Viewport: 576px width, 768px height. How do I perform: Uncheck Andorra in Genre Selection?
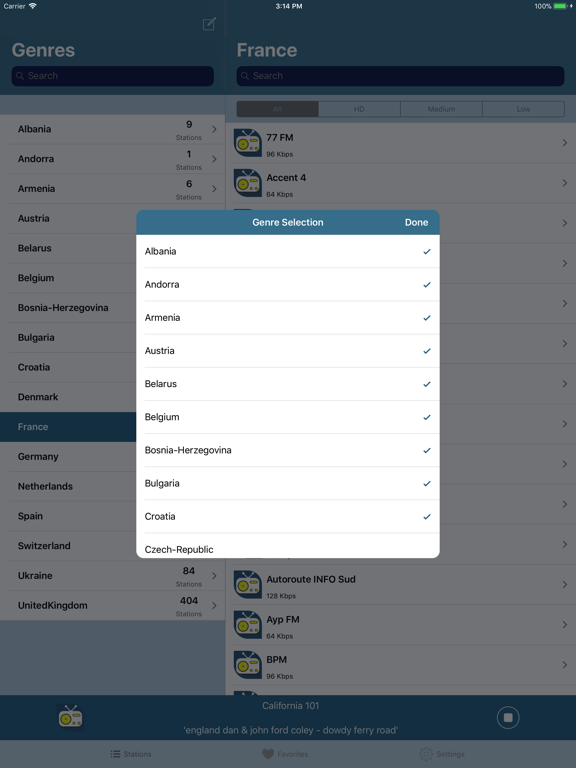[427, 285]
